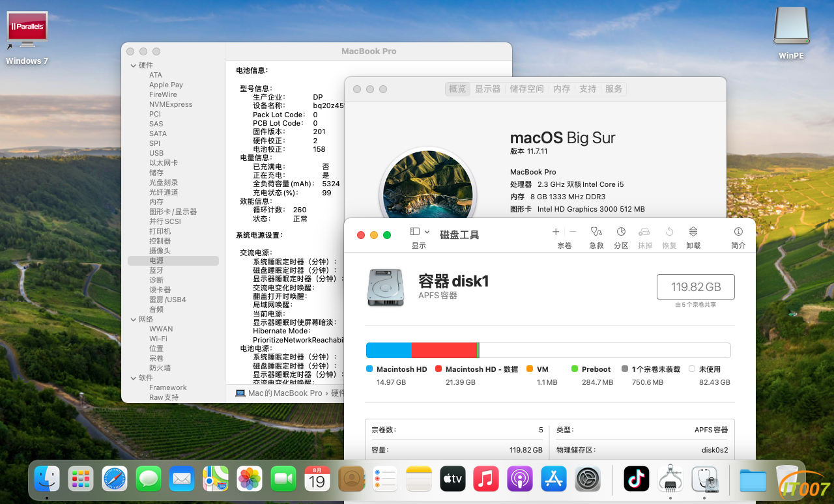The image size is (834, 504).
Task: Click the Disk Utility icon in the Dock
Action: tap(704, 479)
